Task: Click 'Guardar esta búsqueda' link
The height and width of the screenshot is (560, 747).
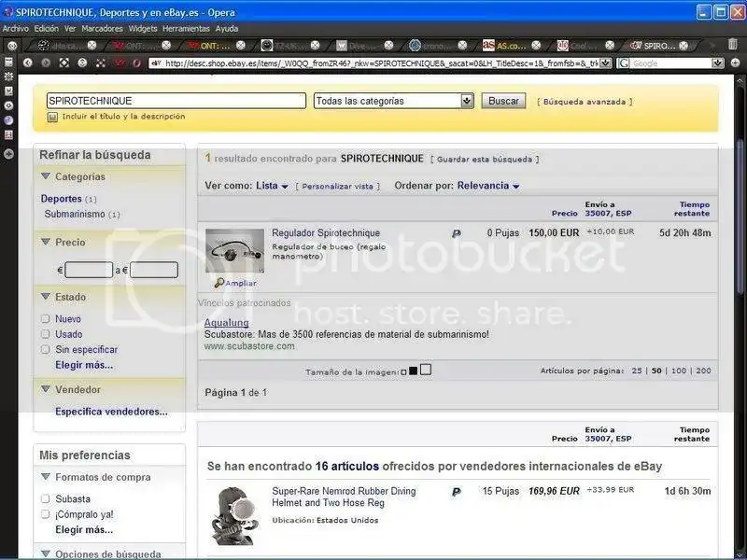Action: click(x=485, y=159)
